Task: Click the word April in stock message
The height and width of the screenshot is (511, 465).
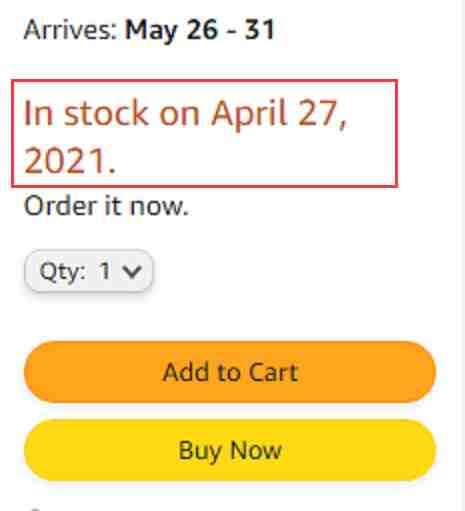Action: point(249,114)
